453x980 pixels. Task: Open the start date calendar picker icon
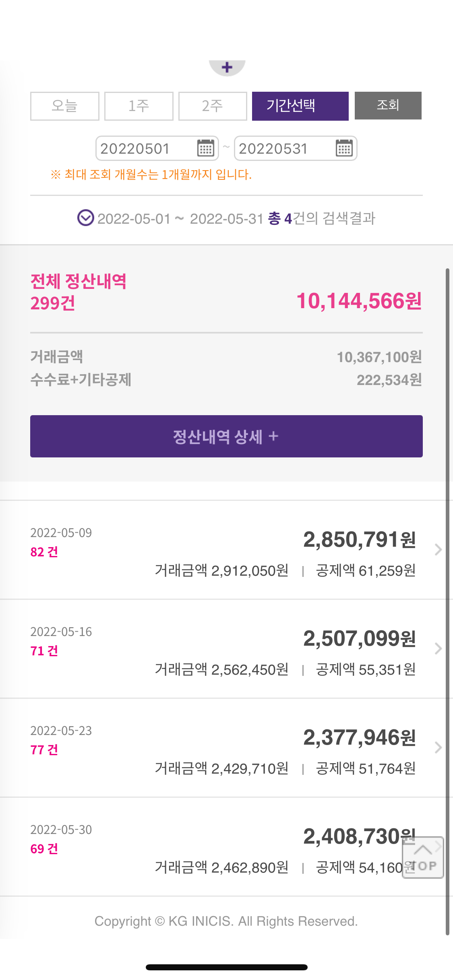click(206, 148)
